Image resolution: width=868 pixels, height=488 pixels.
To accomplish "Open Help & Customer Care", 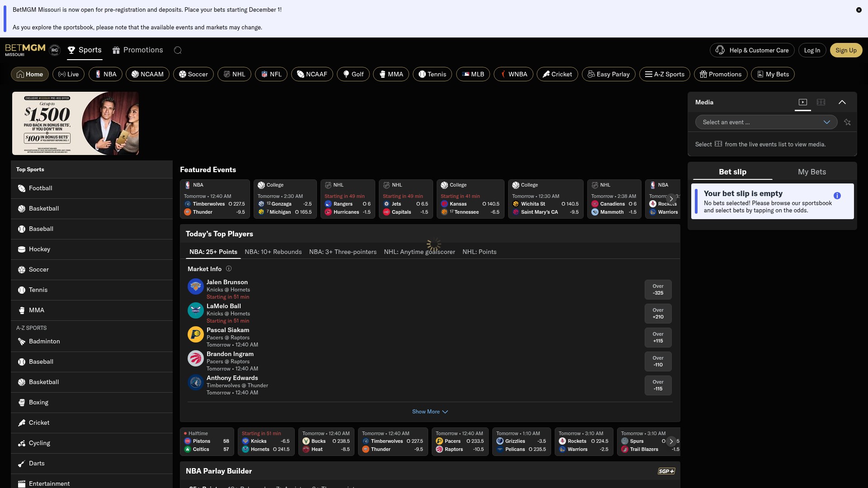I will [752, 50].
